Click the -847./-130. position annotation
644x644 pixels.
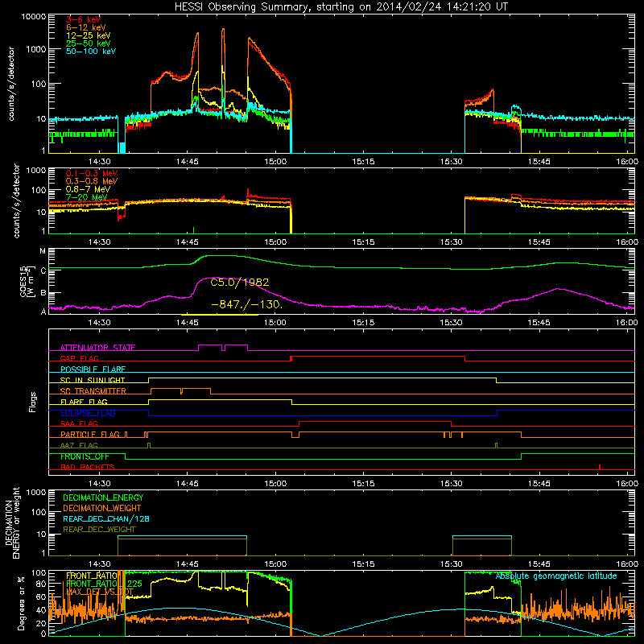(247, 305)
